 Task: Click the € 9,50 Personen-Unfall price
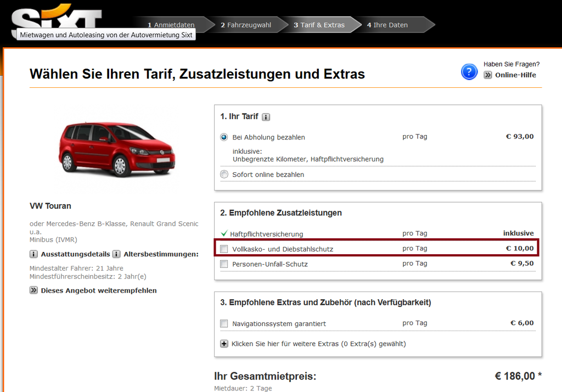[522, 263]
